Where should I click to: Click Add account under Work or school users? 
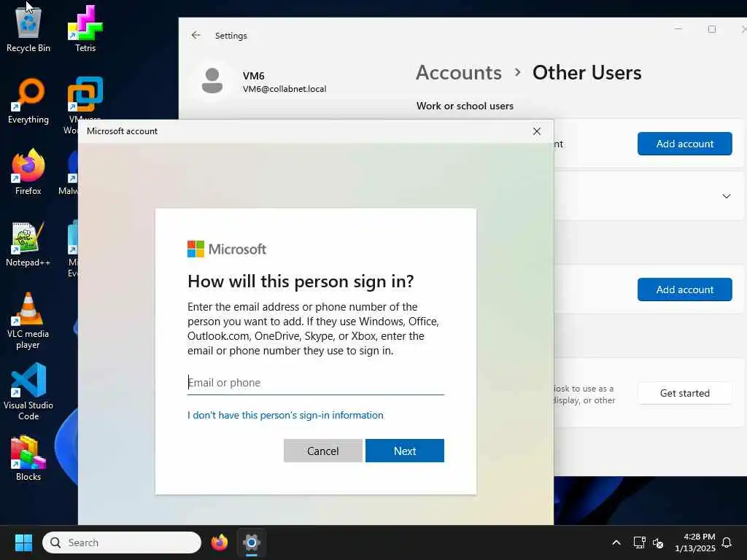pos(684,144)
